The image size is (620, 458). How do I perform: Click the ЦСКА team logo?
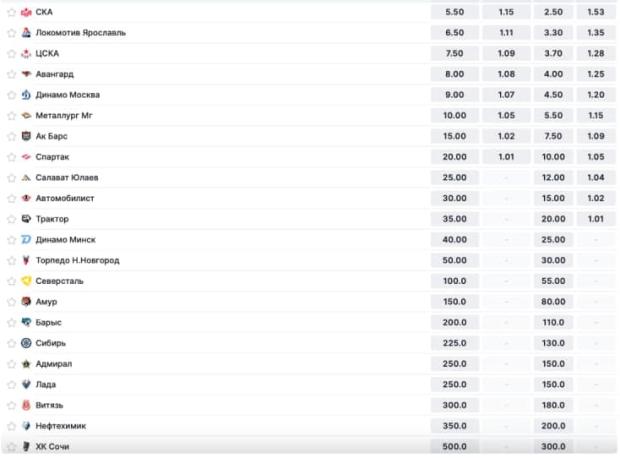(x=26, y=53)
